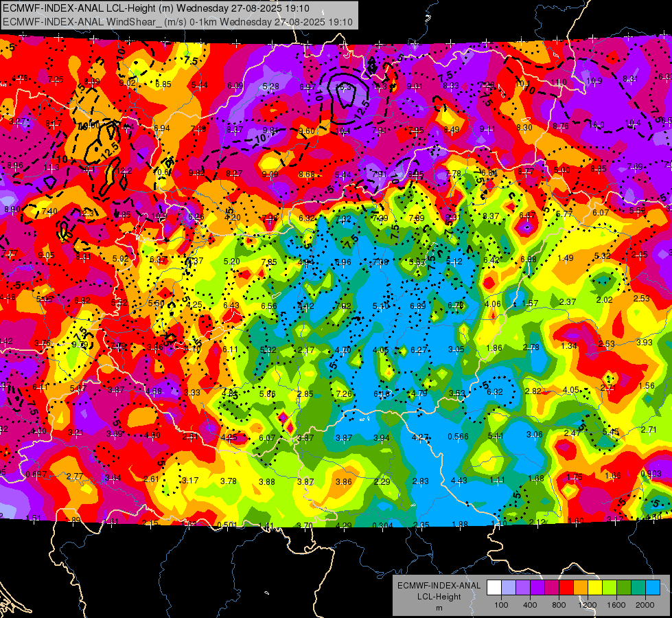Image resolution: width=672 pixels, height=618 pixels.
Task: Click the legend unit label "m"
Action: [x=439, y=608]
